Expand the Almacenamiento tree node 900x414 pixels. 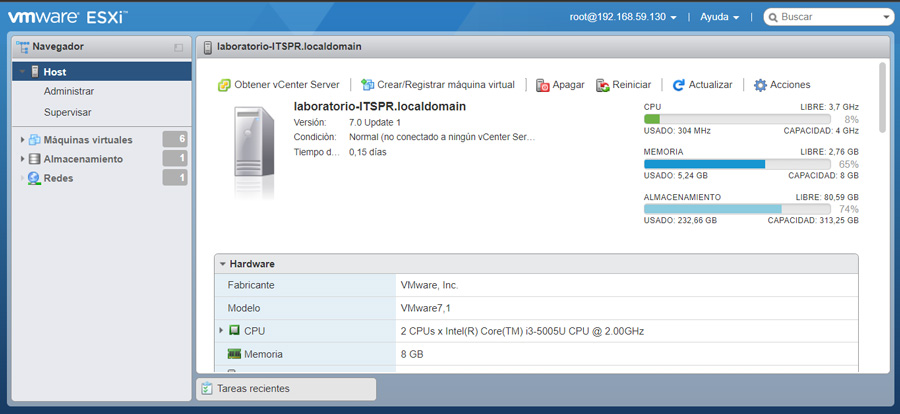coord(22,158)
